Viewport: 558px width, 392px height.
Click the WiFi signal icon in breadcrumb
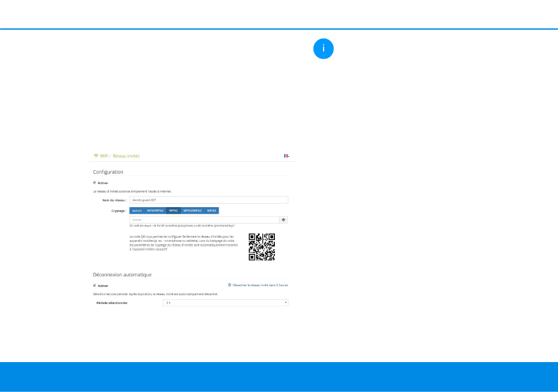tap(96, 156)
